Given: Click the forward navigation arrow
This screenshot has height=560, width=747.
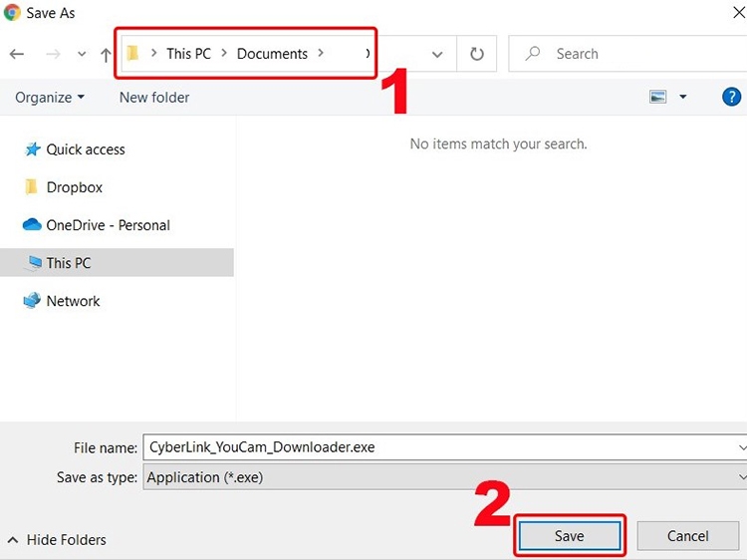Looking at the screenshot, I should [x=53, y=54].
